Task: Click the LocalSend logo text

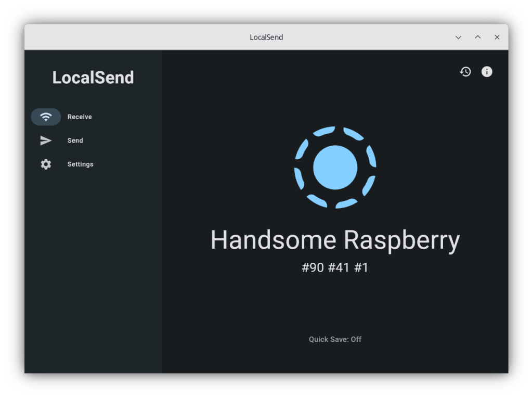Action: (x=93, y=77)
